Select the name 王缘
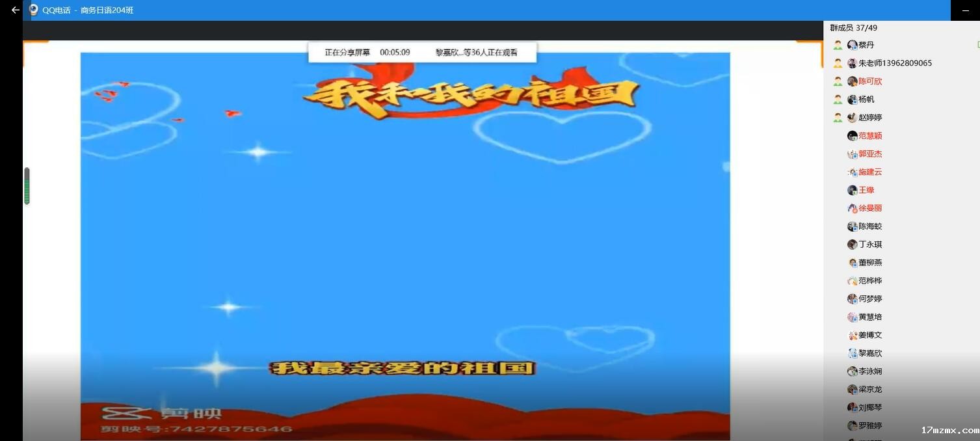Image resolution: width=980 pixels, height=441 pixels. (866, 190)
